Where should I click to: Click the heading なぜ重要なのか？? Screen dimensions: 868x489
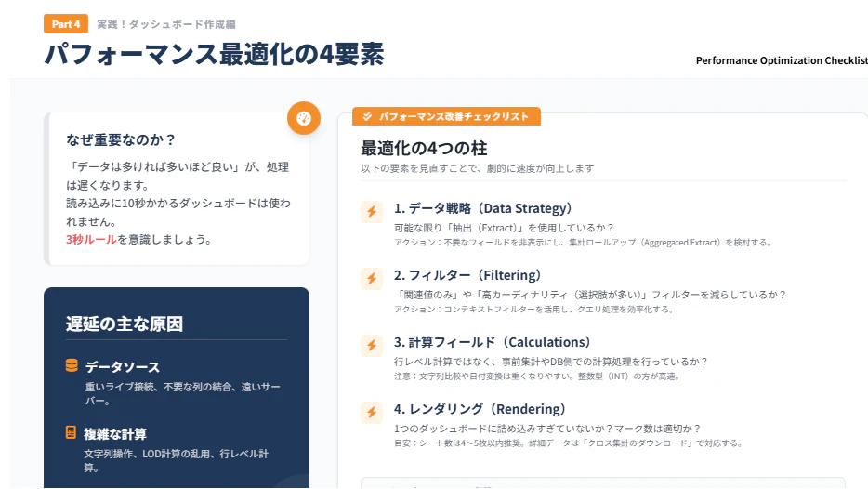point(120,139)
